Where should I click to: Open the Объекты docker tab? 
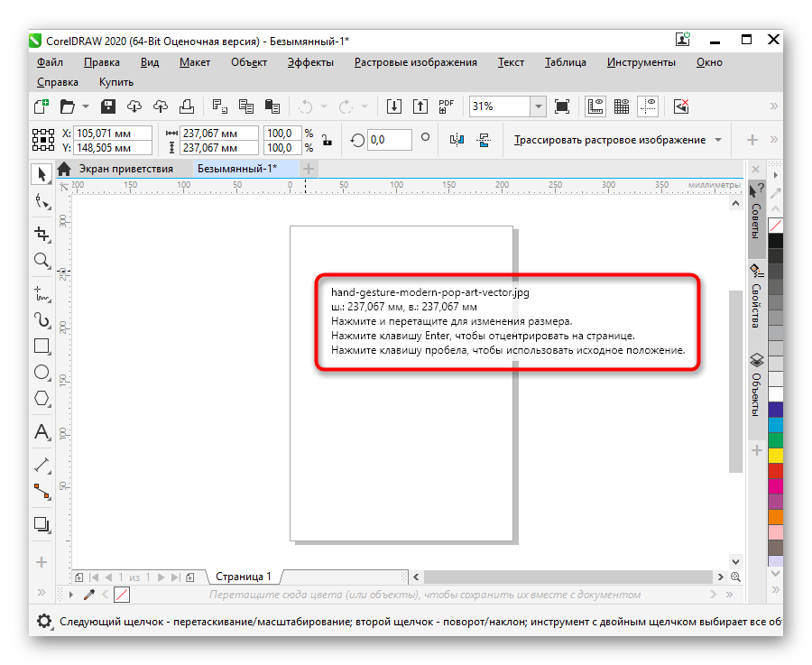[756, 384]
